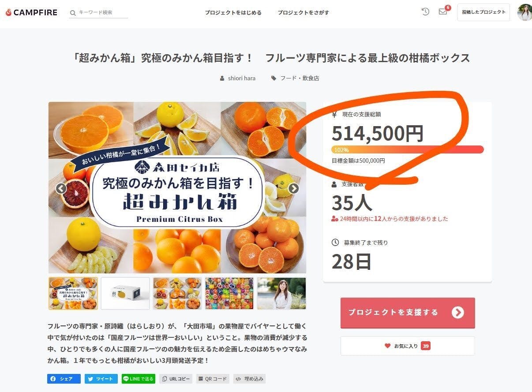Open the プロジェクトをはじめる menu item
This screenshot has height=392, width=532.
tap(233, 13)
